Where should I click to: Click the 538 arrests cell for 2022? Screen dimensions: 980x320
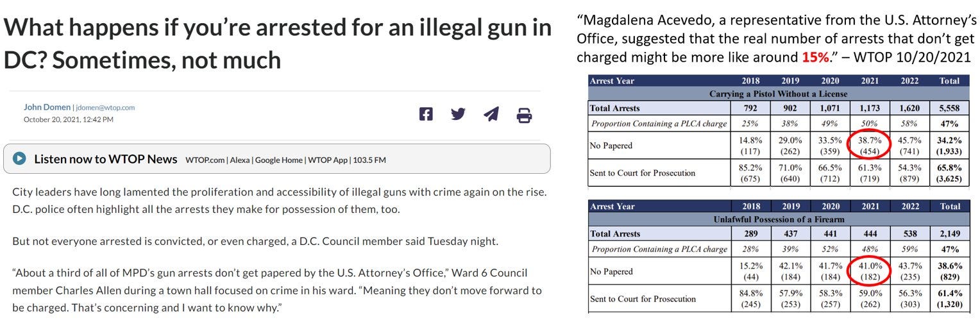click(x=909, y=234)
